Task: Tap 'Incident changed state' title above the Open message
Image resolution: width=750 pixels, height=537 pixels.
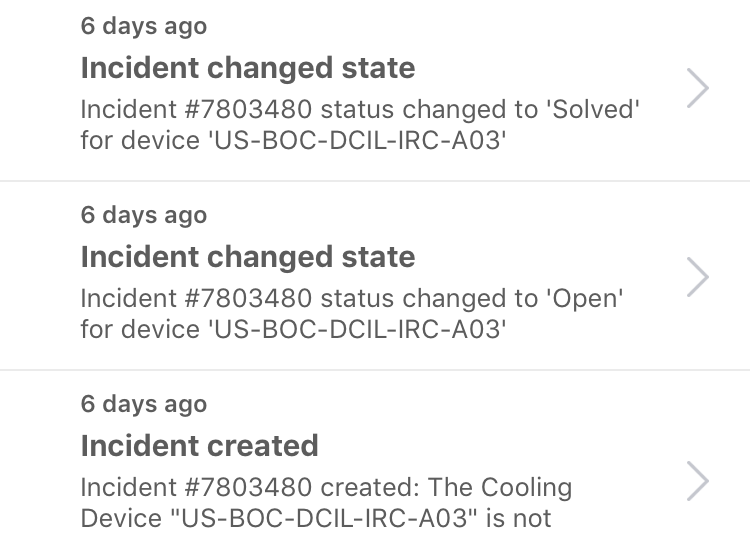Action: click(247, 257)
